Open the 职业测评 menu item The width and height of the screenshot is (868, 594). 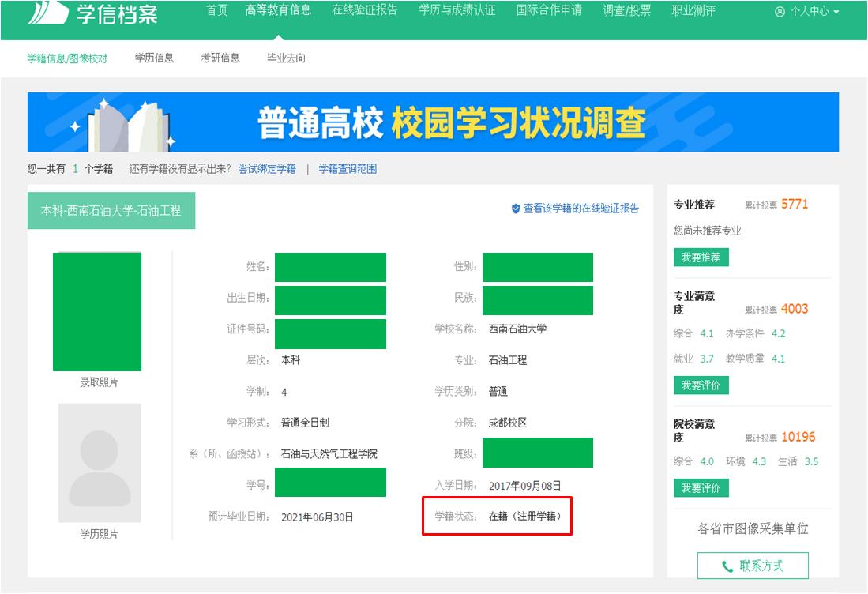(x=693, y=10)
